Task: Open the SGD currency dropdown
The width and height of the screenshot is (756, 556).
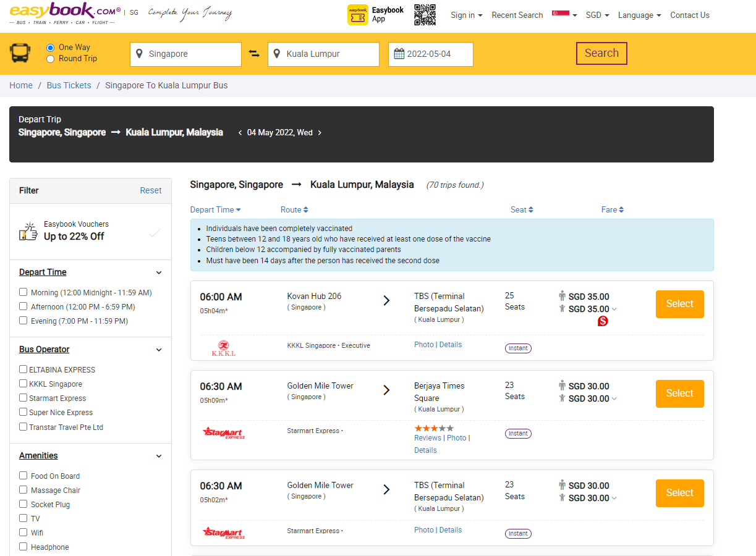Action: pyautogui.click(x=597, y=14)
